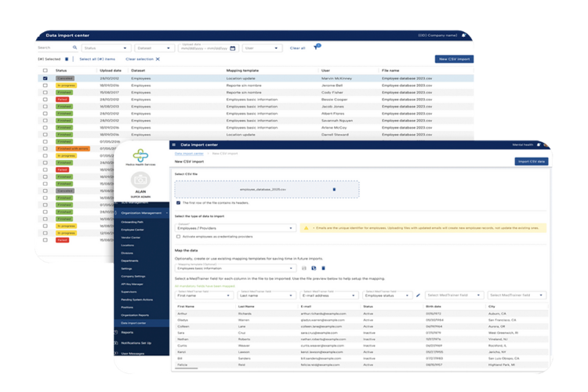Click the New CSV import button

click(455, 59)
